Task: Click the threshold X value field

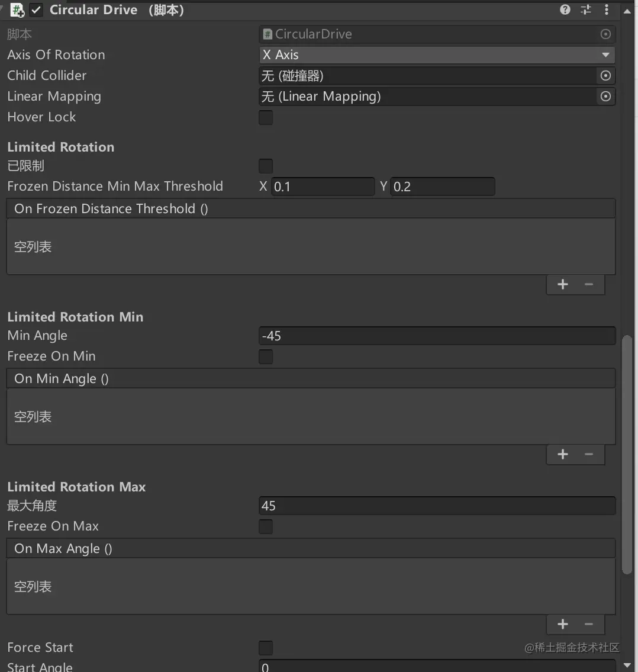Action: [323, 187]
